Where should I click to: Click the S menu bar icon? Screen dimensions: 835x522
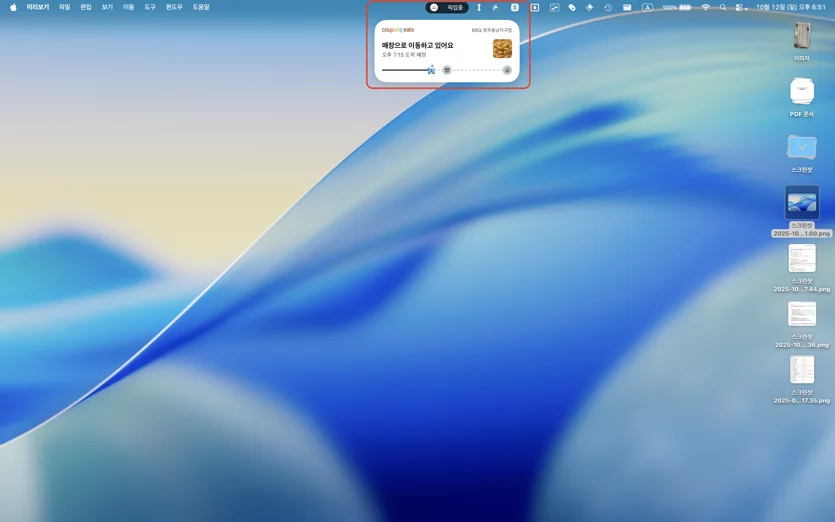click(x=514, y=7)
